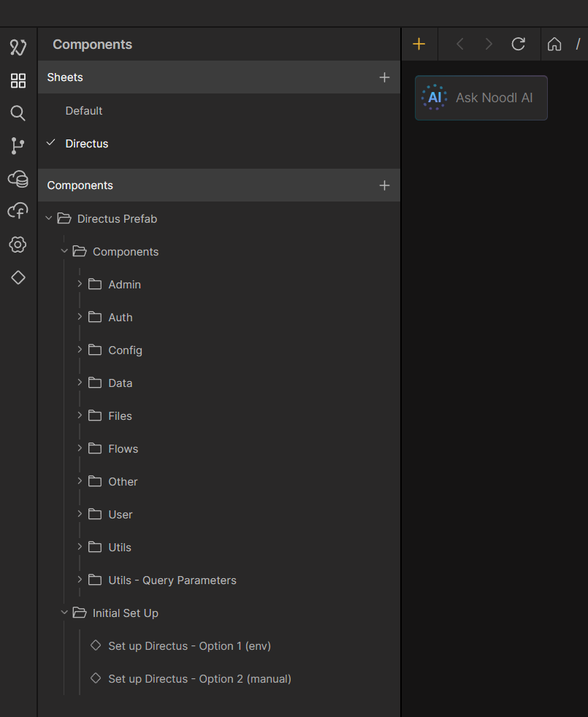Screen dimensions: 588x717
Task: Click the Noodl logo icon
Action: click(18, 47)
